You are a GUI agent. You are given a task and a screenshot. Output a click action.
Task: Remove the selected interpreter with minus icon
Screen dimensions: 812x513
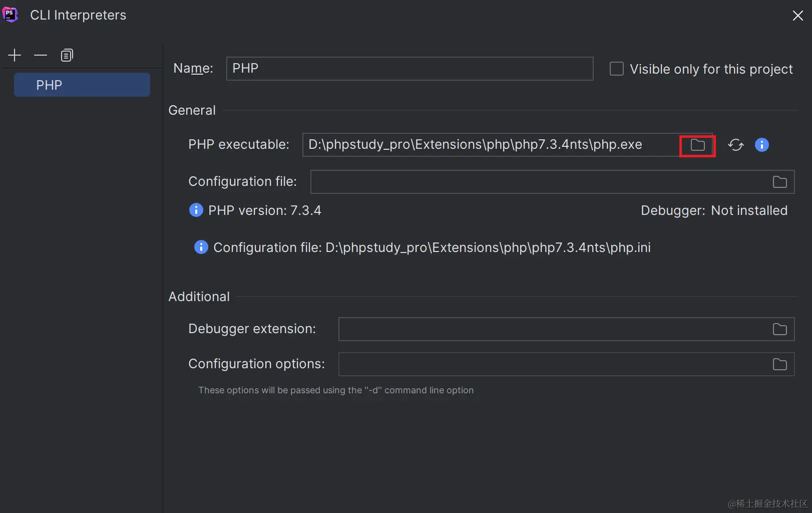[x=41, y=55]
